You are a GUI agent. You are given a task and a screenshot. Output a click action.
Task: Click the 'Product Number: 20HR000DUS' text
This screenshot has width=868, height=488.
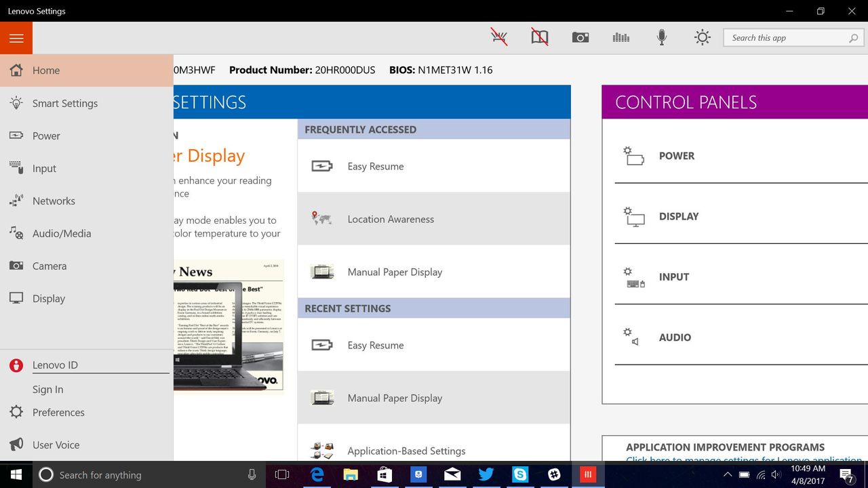(x=302, y=70)
